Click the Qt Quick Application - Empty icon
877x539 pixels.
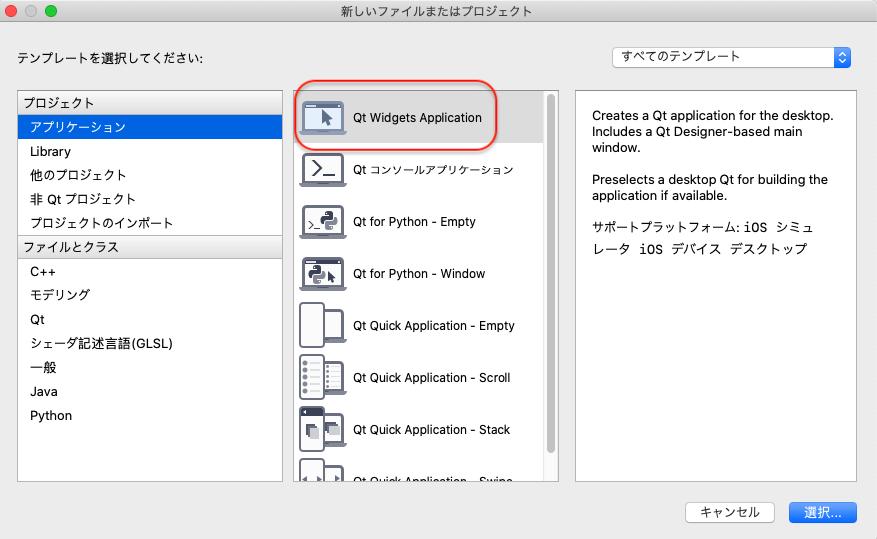(323, 325)
